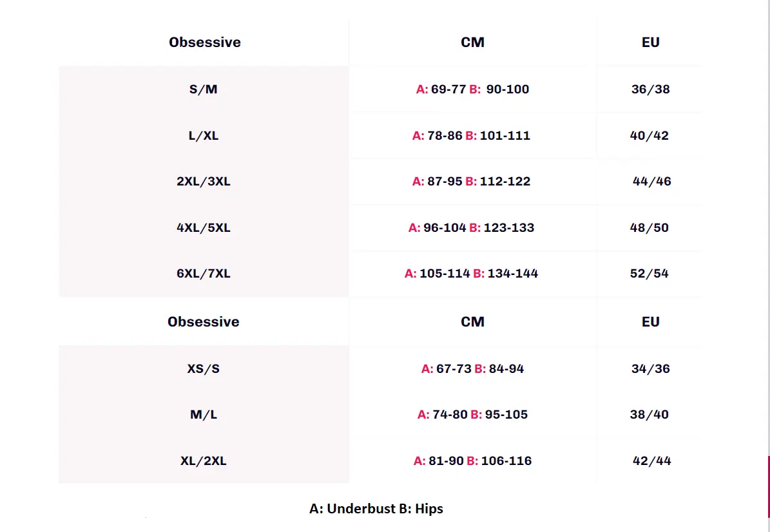Click the EU size 36/38 cell
The height and width of the screenshot is (532, 770).
(650, 90)
